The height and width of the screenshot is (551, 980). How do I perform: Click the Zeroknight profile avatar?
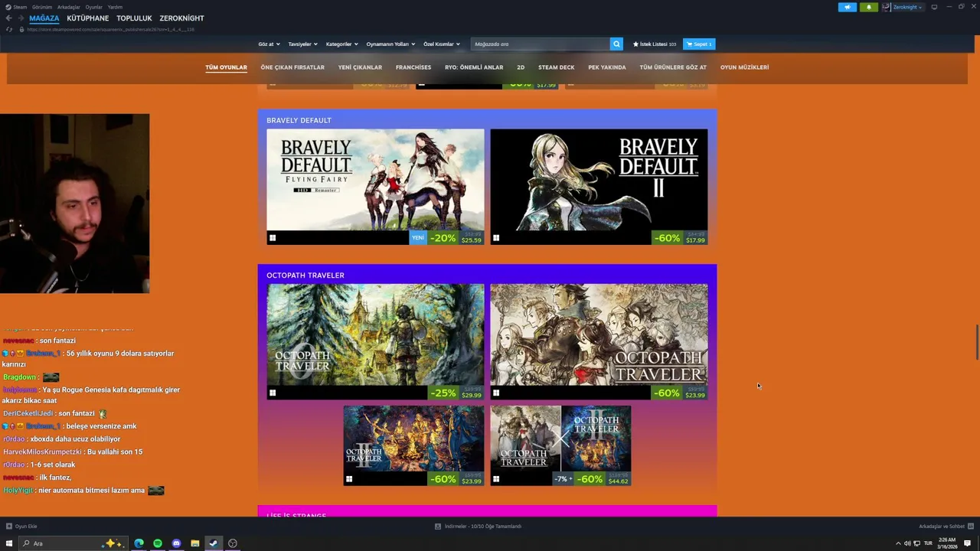point(887,7)
